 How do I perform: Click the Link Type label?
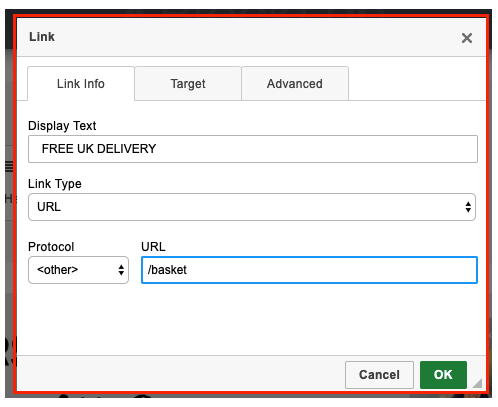[x=55, y=184]
